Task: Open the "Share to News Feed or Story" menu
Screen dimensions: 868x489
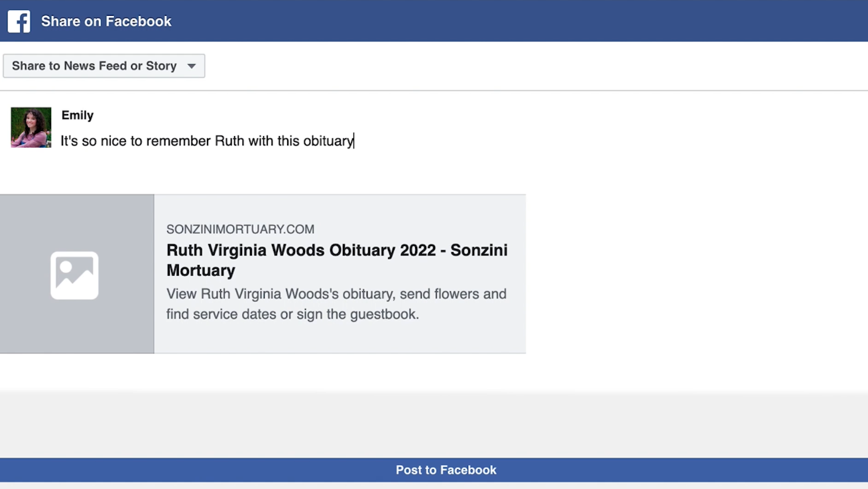Action: (103, 66)
